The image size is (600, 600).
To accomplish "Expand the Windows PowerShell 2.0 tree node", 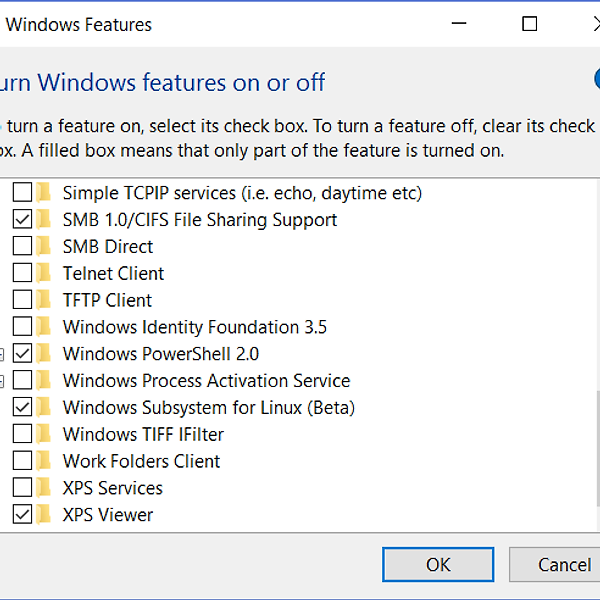I will click(x=2, y=354).
